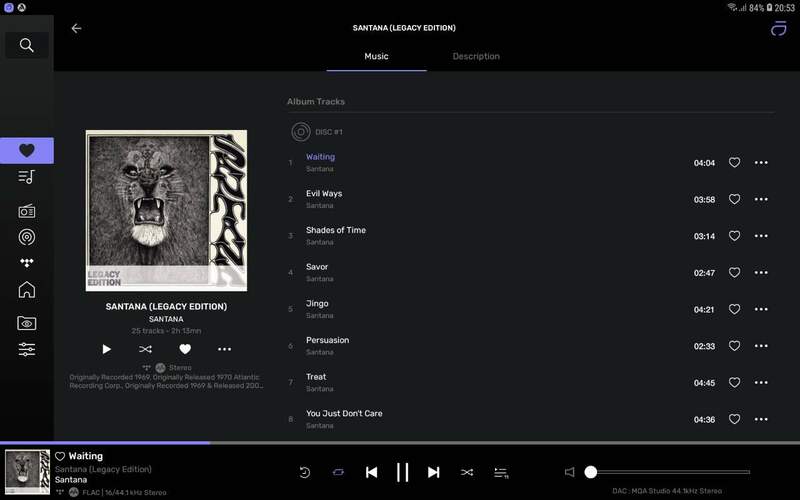
Task: Play the track Savor
Action: [317, 267]
